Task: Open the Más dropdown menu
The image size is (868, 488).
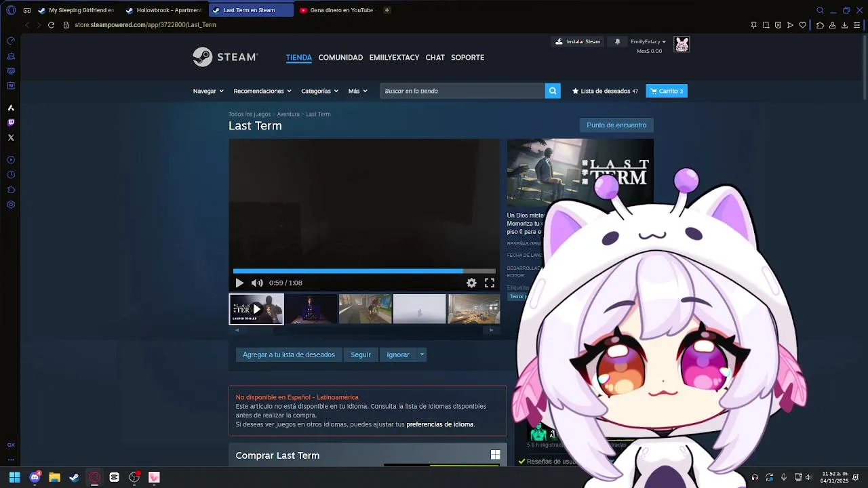Action: point(357,91)
